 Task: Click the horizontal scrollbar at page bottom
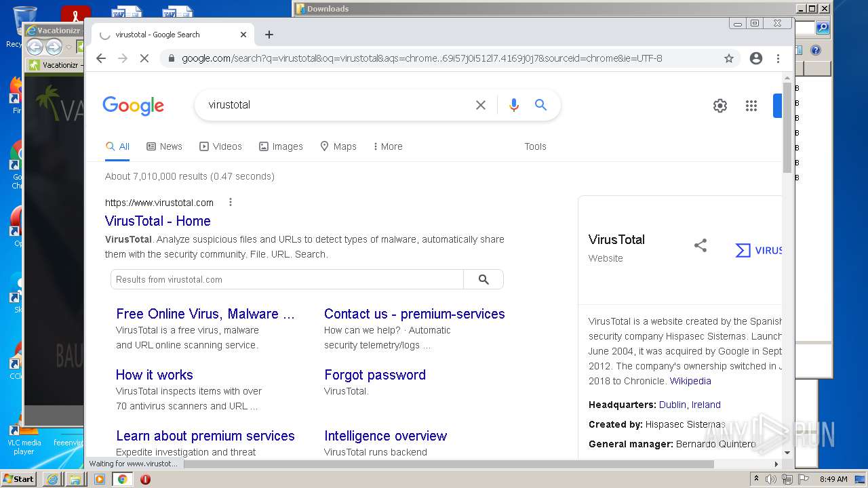coord(448,464)
